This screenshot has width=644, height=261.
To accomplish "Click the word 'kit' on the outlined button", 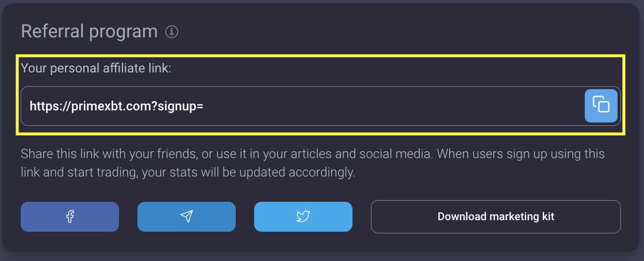I will point(547,217).
